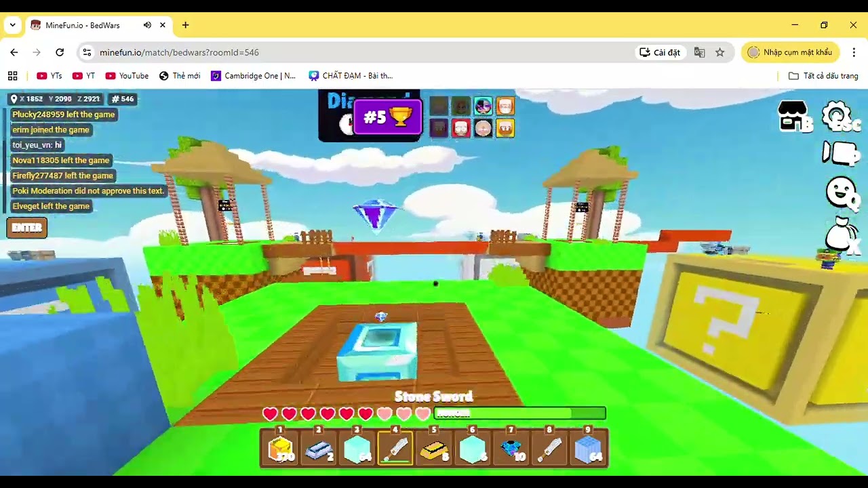Mute the MineFun.io tab audio
The height and width of the screenshot is (488, 868).
tap(147, 25)
